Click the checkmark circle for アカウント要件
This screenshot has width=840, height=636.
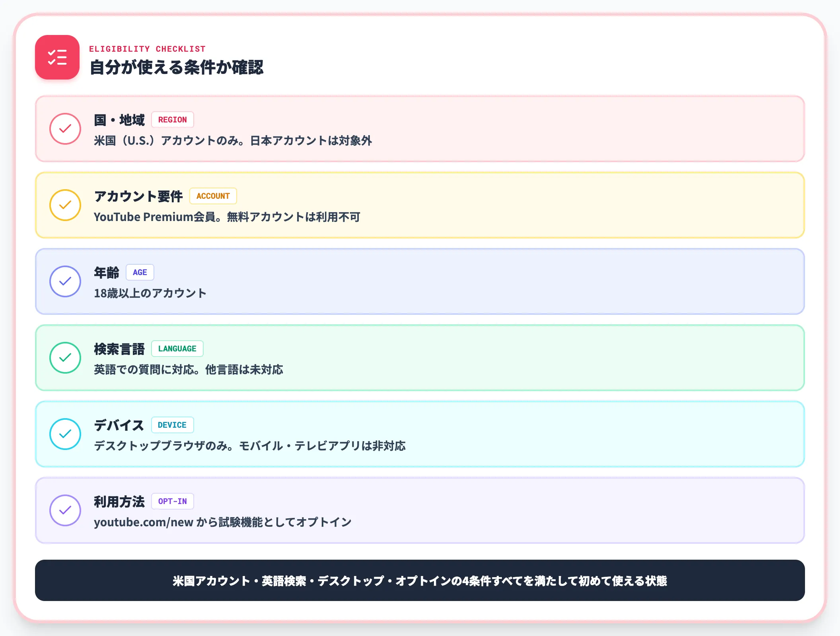65,205
